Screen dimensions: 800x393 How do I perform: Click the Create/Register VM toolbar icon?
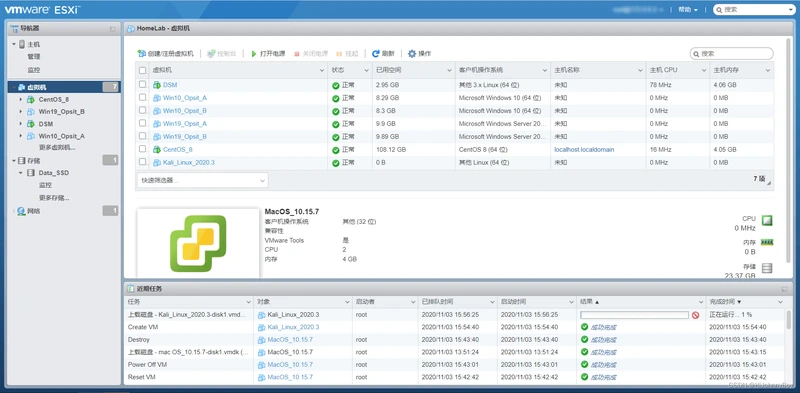pyautogui.click(x=142, y=54)
